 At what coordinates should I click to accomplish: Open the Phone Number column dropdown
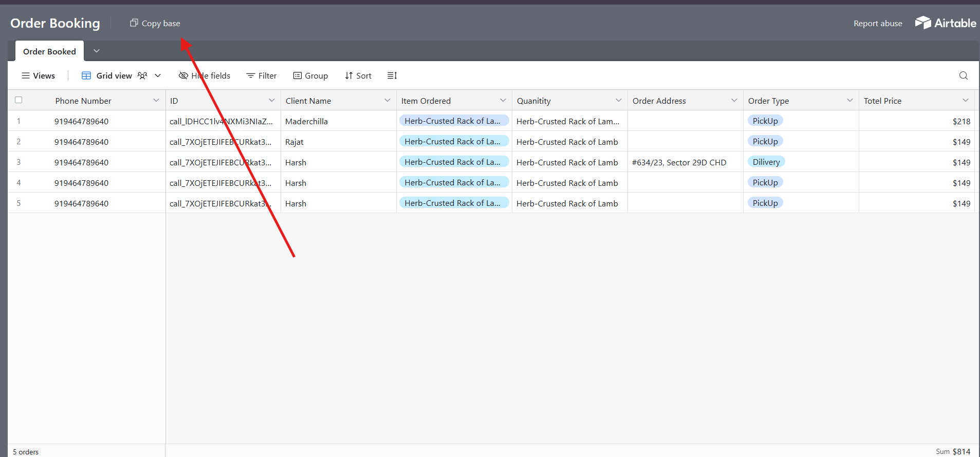pos(156,101)
